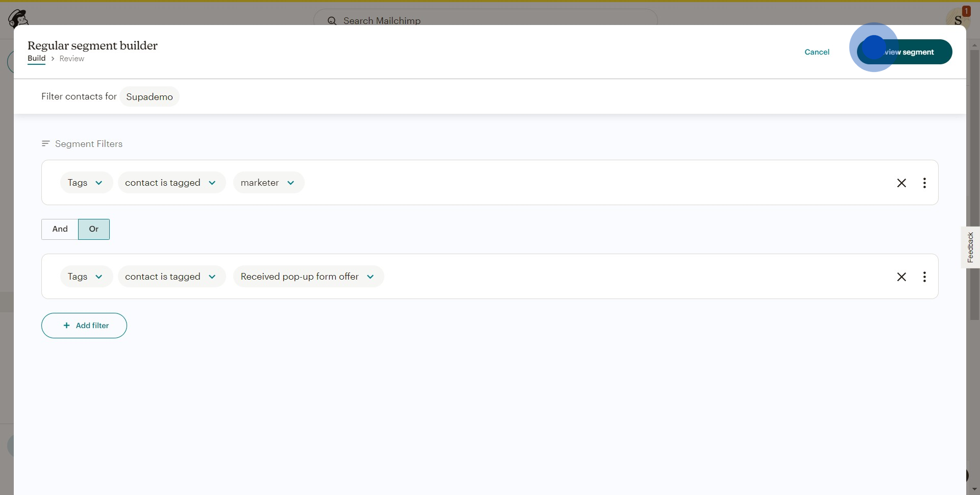Go to the Build step breadcrumb
Image resolution: width=980 pixels, height=495 pixels.
(36, 59)
